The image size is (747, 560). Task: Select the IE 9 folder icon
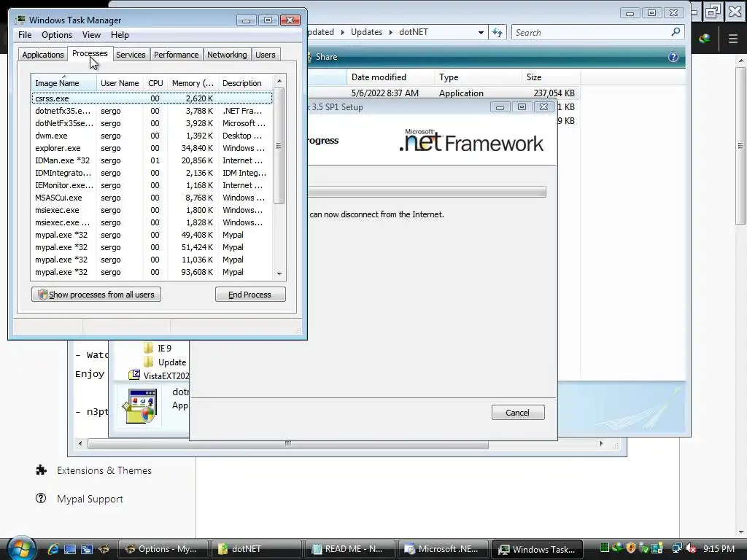click(x=149, y=348)
